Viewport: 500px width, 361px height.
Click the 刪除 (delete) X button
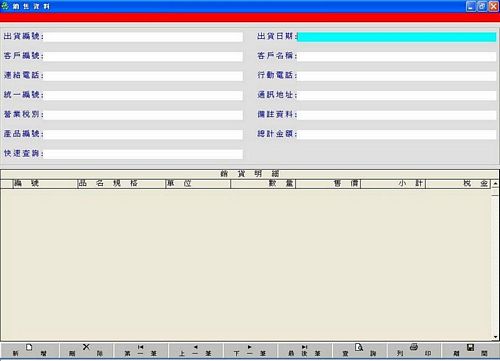pos(86,351)
